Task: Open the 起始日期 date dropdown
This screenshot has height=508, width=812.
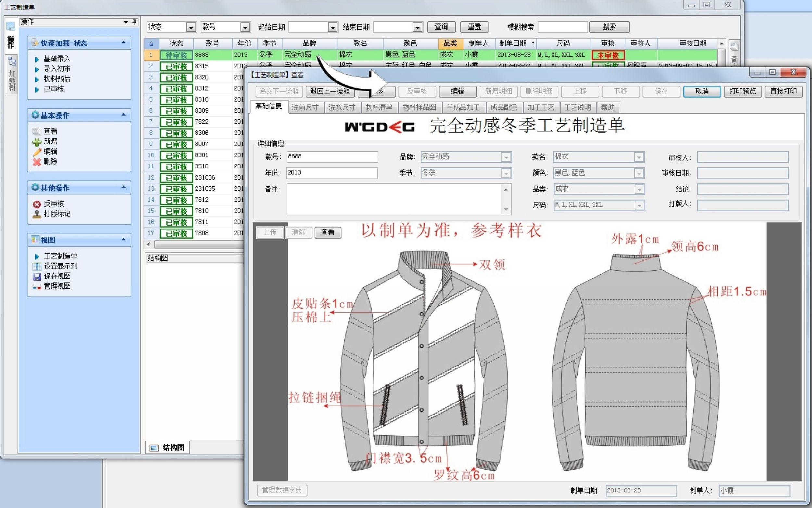Action: pyautogui.click(x=332, y=27)
